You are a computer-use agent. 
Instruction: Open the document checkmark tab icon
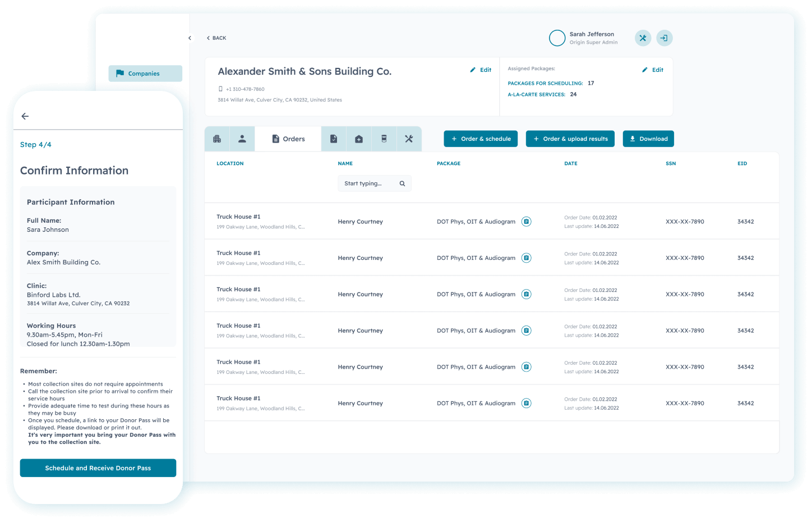click(334, 139)
